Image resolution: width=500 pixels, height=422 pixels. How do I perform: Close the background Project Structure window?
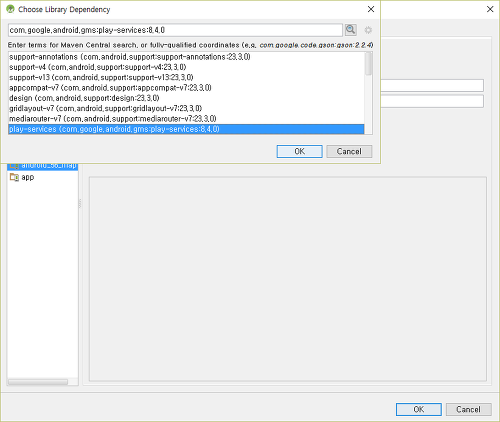pyautogui.click(x=490, y=9)
